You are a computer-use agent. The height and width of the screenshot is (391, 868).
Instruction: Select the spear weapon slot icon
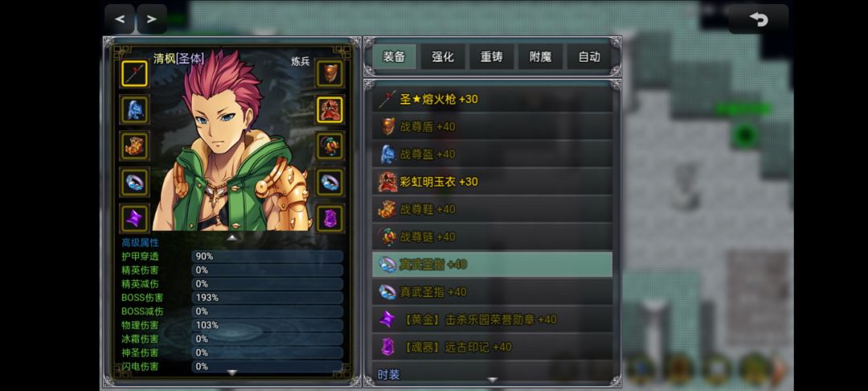click(134, 74)
